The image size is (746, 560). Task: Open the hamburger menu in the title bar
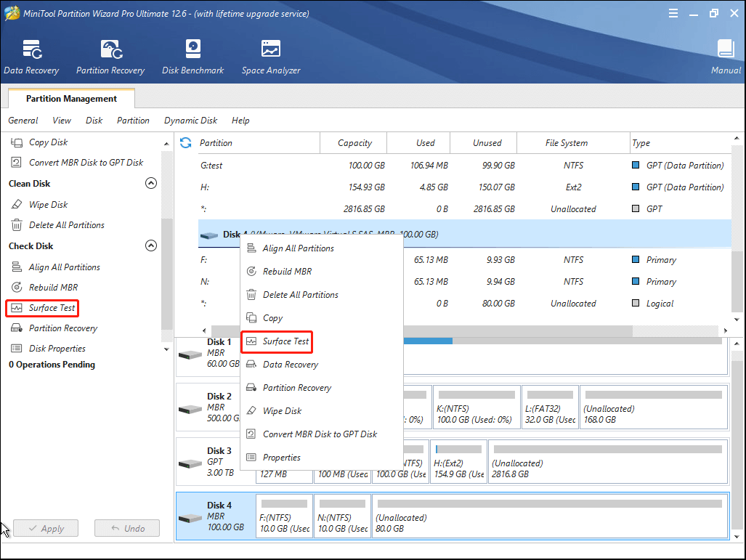673,13
